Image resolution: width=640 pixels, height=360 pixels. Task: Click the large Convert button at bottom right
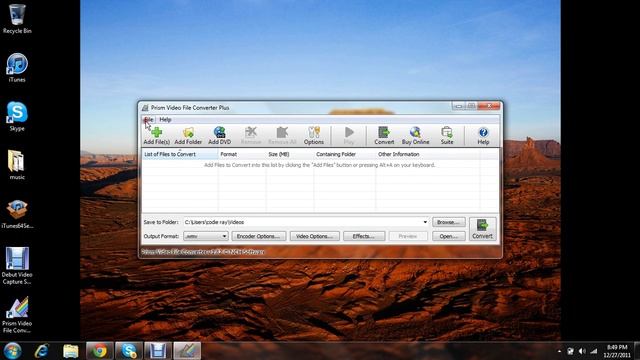pos(482,229)
